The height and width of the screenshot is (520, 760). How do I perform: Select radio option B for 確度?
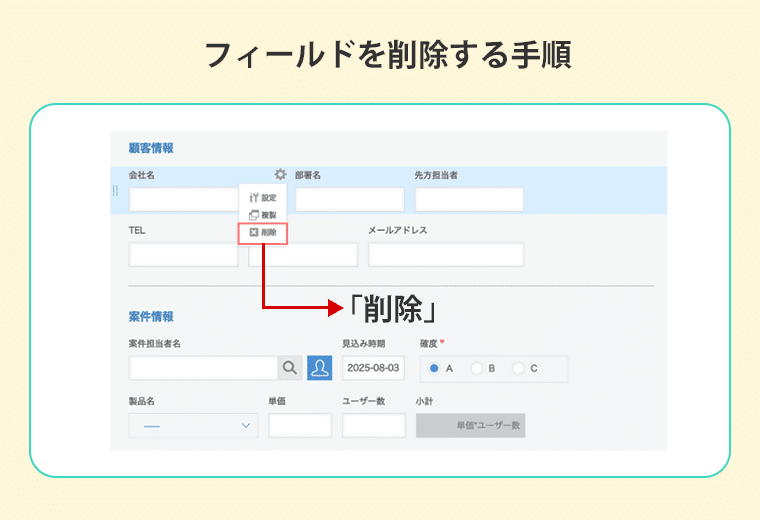click(x=476, y=368)
